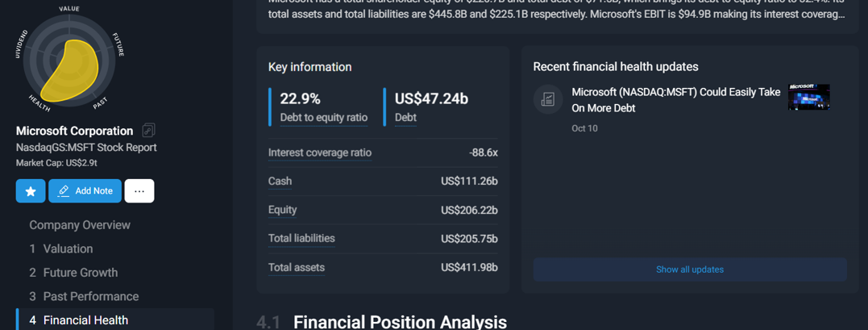Click the Microsoft Corporation company name
868x330 pixels.
click(75, 131)
